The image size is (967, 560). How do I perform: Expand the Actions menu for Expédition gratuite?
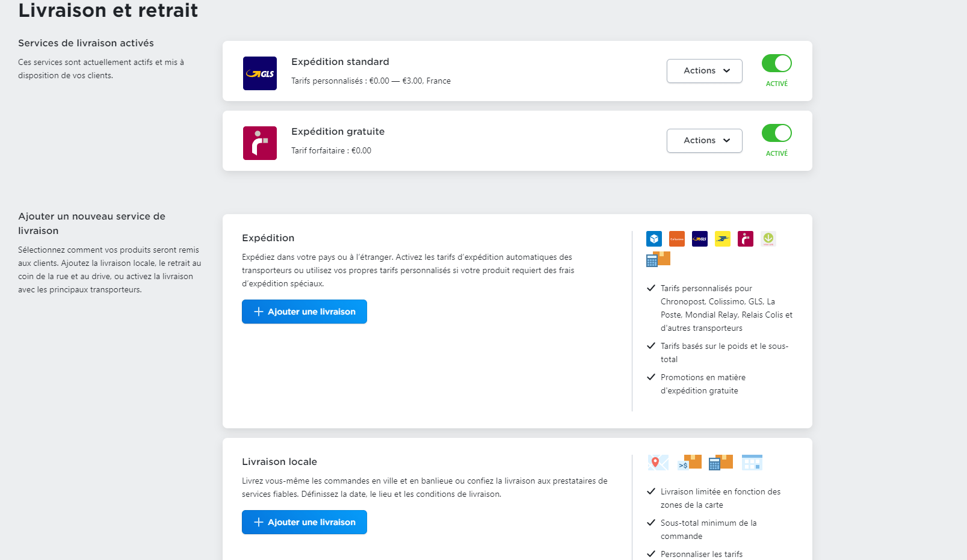704,141
